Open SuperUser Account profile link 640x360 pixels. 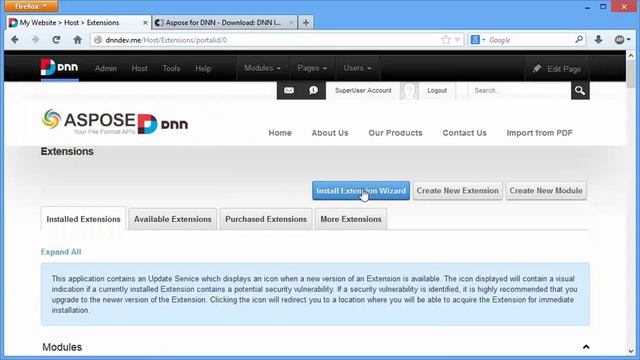click(x=363, y=90)
